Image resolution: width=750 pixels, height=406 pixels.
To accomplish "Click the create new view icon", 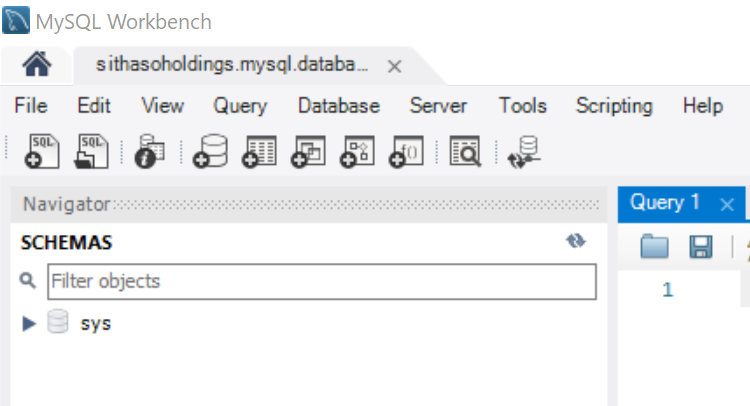I will (308, 151).
